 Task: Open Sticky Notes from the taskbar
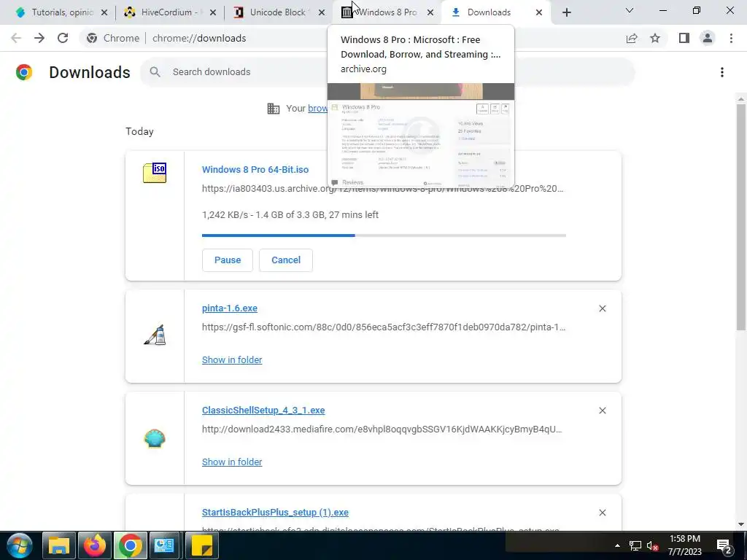(x=201, y=545)
